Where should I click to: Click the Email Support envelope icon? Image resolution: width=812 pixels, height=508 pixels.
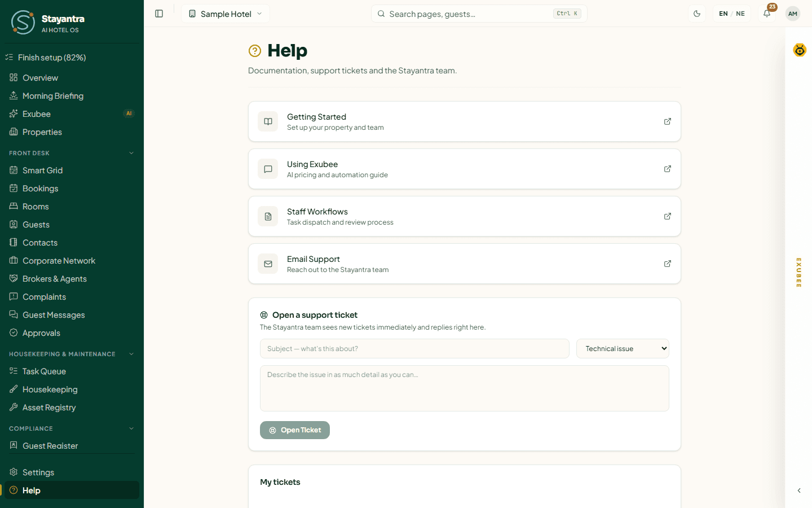point(268,264)
